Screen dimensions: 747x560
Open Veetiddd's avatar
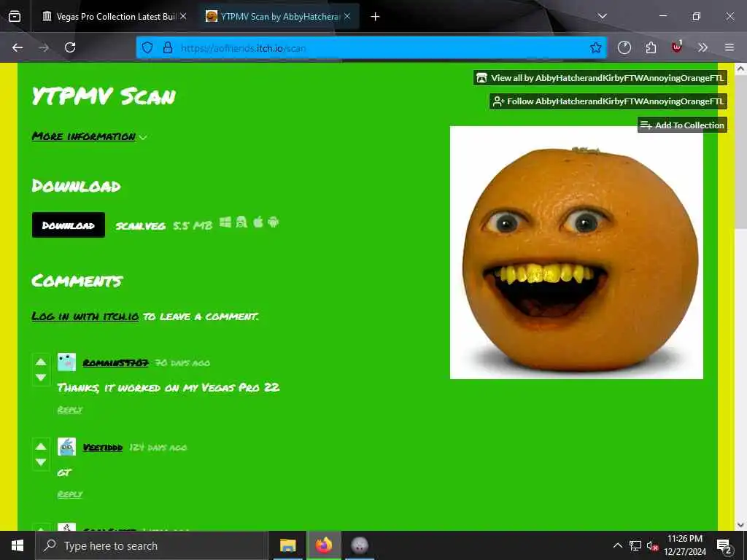point(66,447)
